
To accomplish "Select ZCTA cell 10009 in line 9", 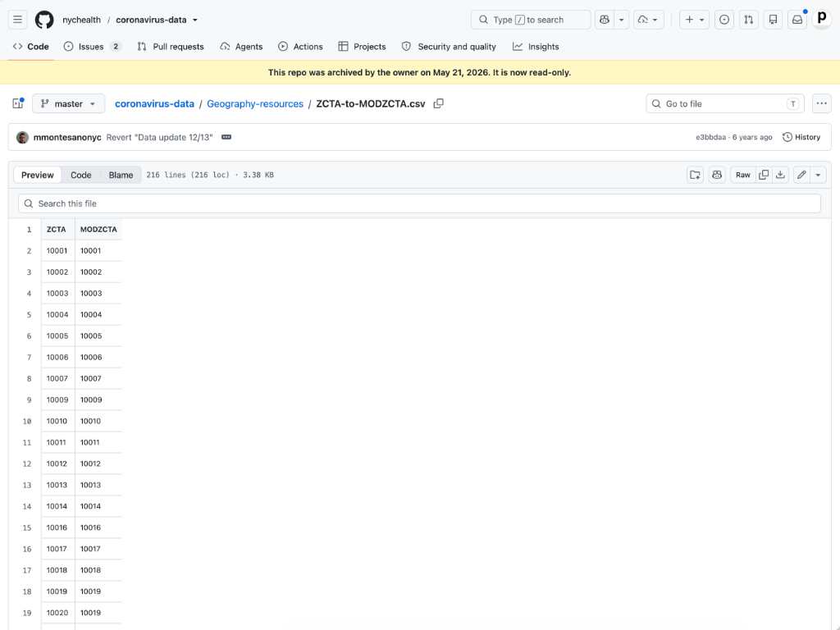I will (58, 399).
